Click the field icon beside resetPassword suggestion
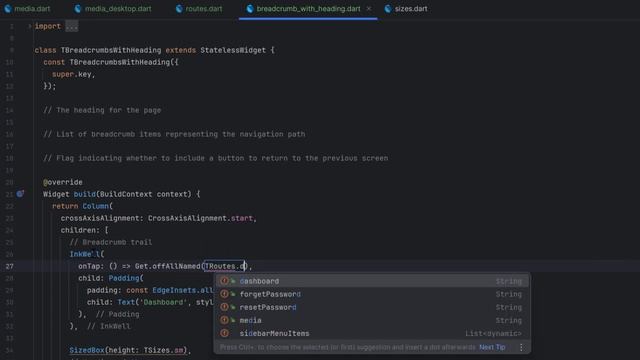This screenshot has height=360, width=640. pyautogui.click(x=224, y=307)
